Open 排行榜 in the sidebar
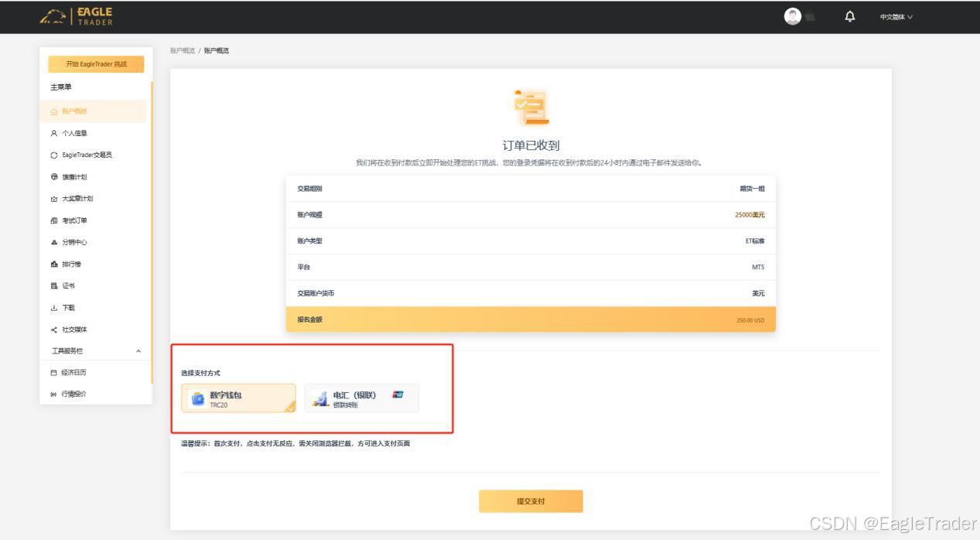This screenshot has width=980, height=540. (71, 264)
